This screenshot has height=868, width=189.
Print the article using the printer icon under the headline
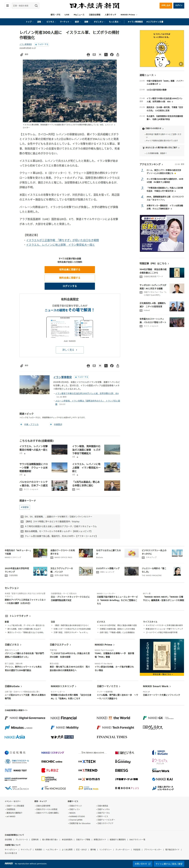(x=88, y=55)
